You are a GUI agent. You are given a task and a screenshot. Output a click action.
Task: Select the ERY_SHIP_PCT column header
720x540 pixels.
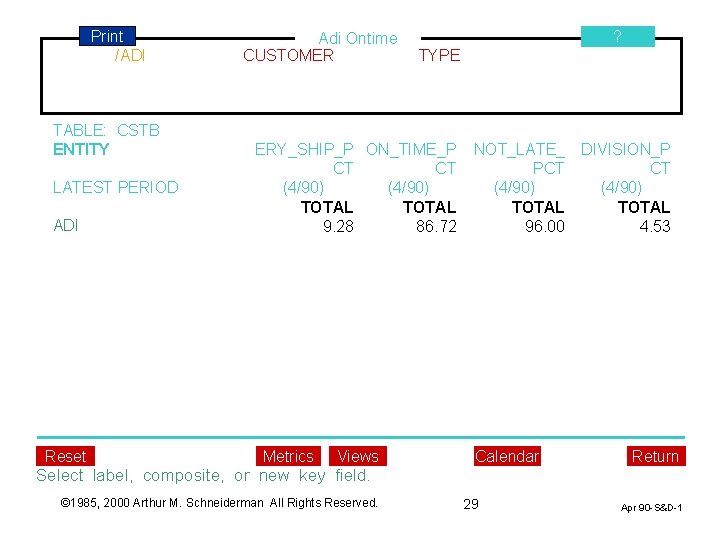point(304,158)
